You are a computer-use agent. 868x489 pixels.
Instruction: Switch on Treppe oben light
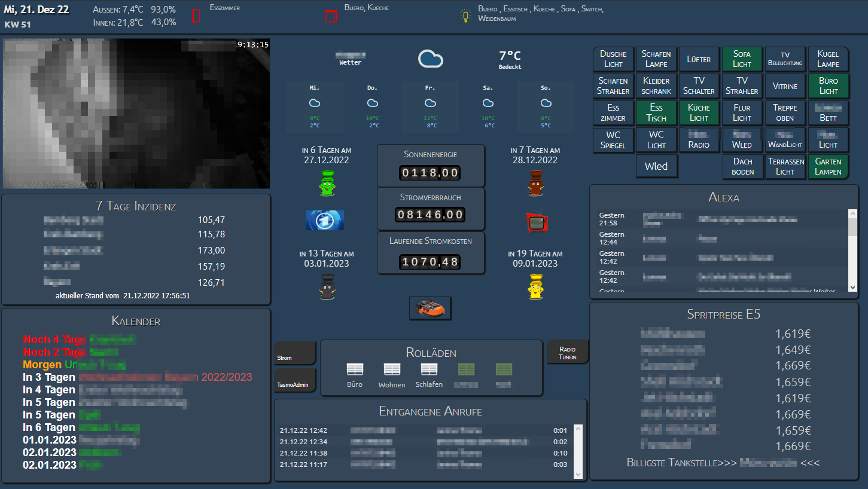[785, 113]
